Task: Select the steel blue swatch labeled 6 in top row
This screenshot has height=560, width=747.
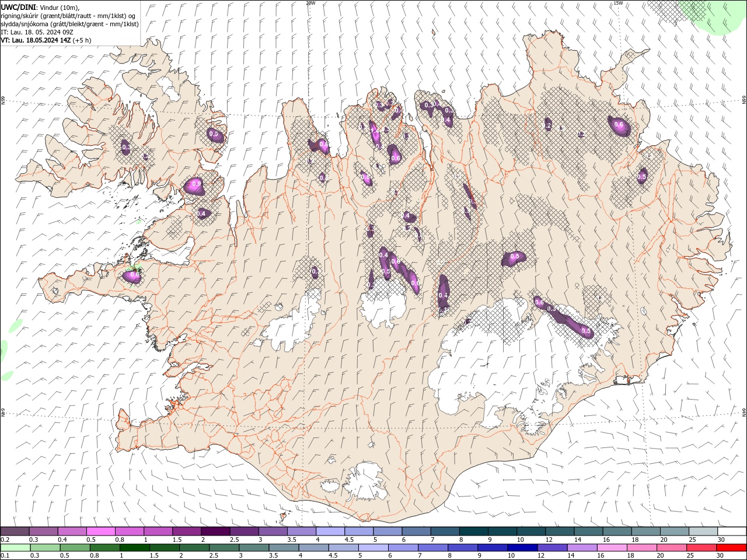Action: coord(417,531)
